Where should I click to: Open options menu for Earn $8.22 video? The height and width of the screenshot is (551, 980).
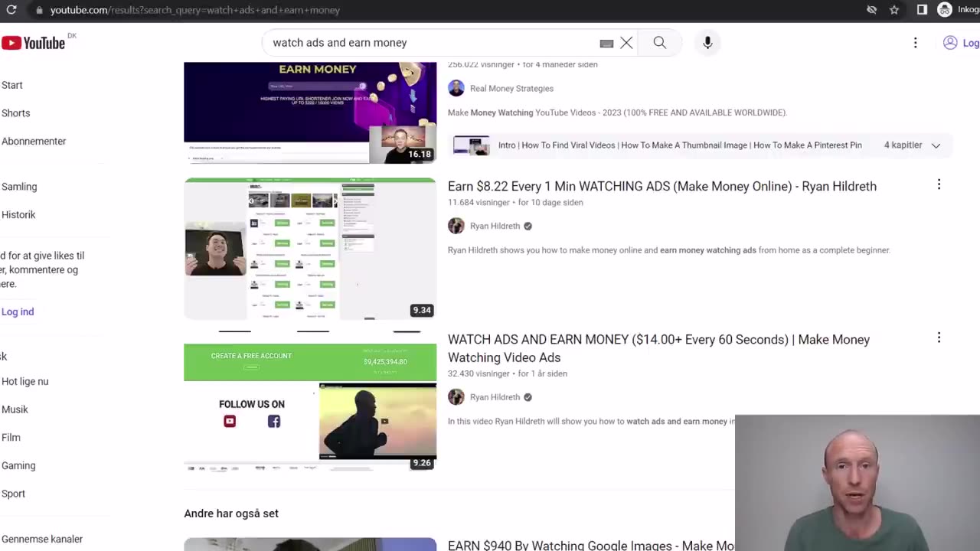tap(939, 184)
